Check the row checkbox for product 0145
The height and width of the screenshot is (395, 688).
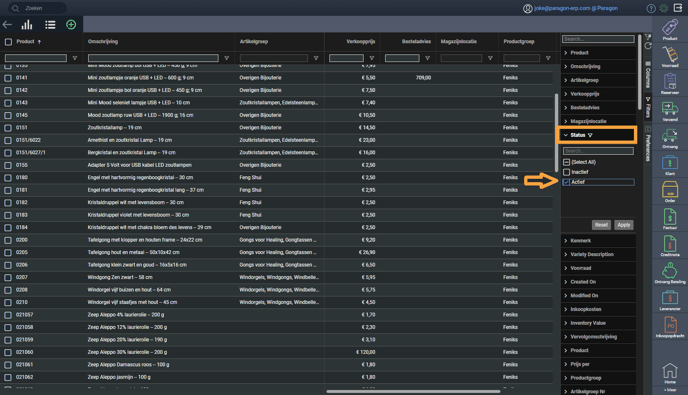8,115
